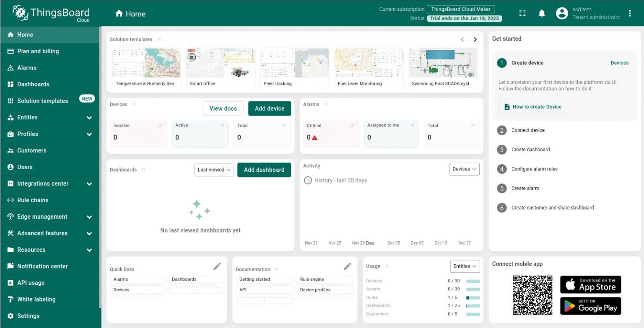Click the How to create Device link

pyautogui.click(x=533, y=107)
